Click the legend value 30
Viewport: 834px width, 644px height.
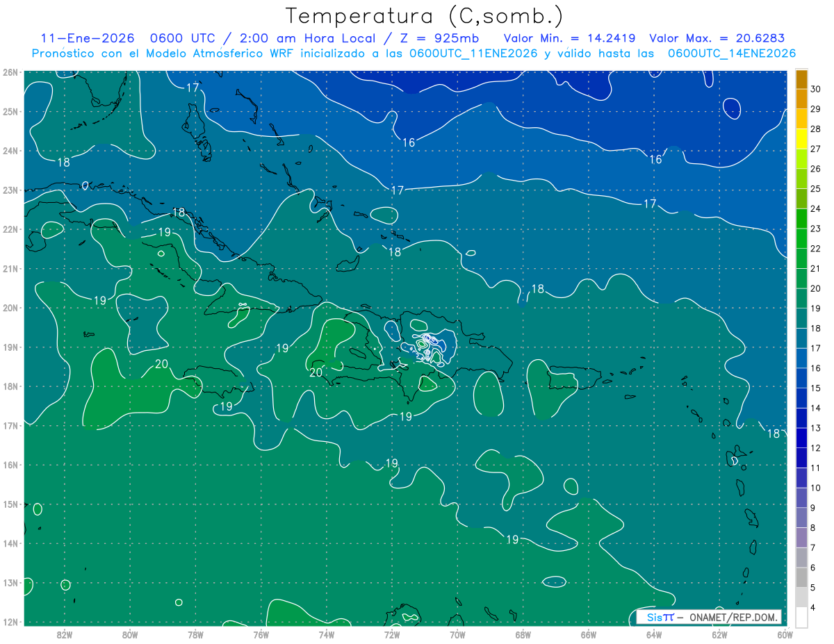coord(815,89)
